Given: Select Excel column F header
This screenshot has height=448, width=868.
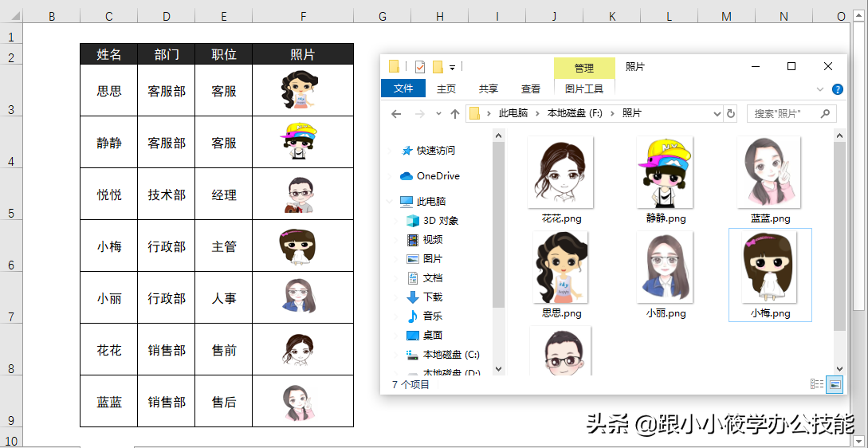Looking at the screenshot, I should click(303, 17).
